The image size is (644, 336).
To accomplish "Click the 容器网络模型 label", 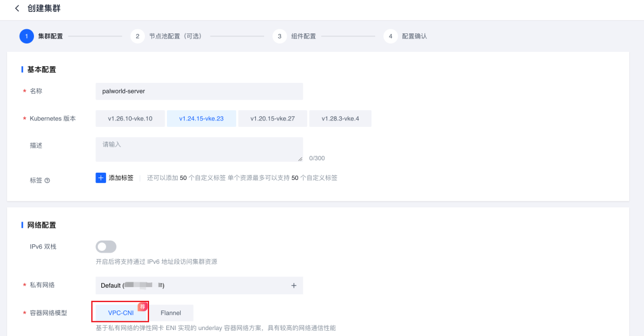I will [48, 313].
